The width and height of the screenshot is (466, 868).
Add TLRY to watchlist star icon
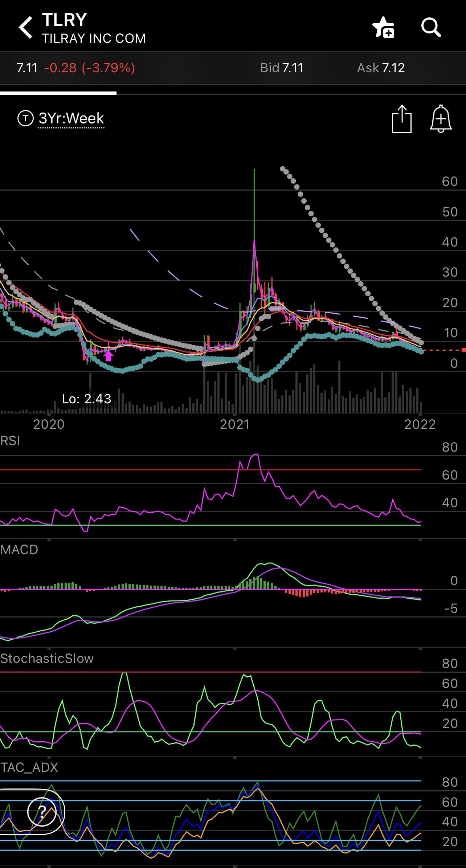[x=383, y=27]
